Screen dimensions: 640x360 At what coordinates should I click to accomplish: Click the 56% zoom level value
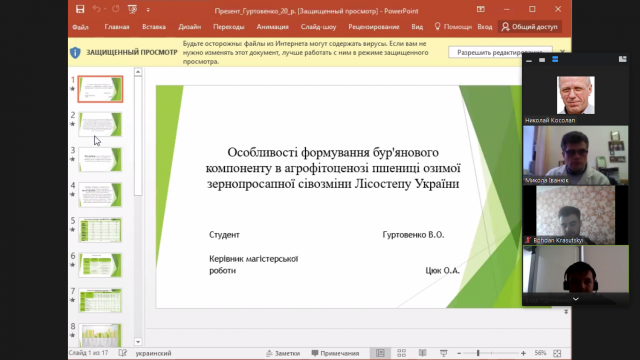[540, 353]
